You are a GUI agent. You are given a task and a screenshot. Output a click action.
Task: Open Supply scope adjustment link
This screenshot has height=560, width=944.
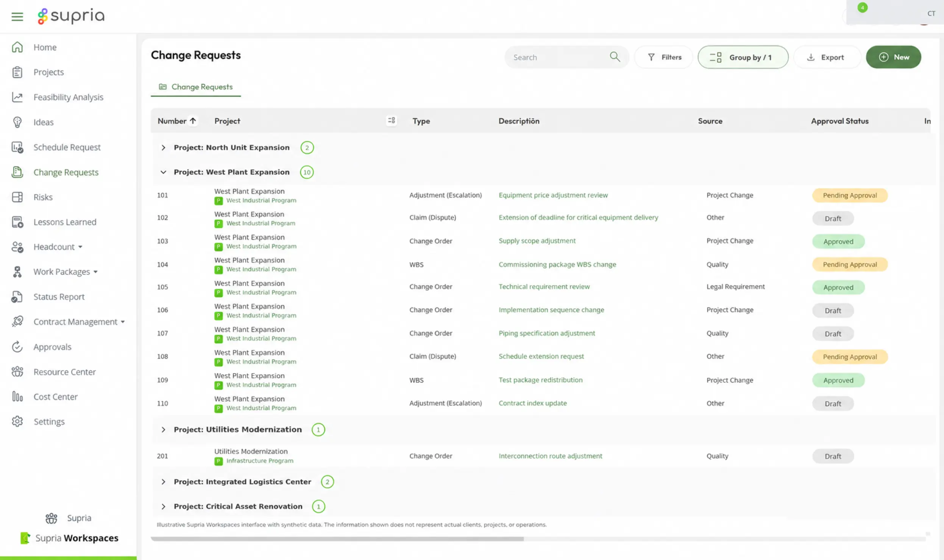[537, 241]
